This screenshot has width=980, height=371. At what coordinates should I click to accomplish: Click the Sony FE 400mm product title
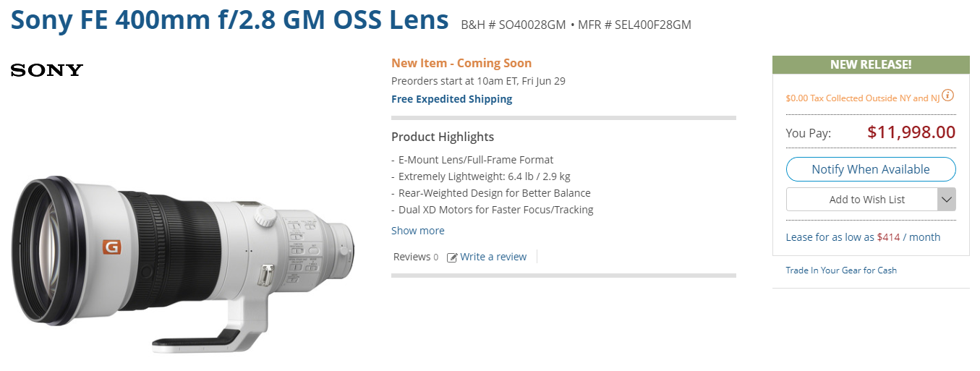coord(229,20)
